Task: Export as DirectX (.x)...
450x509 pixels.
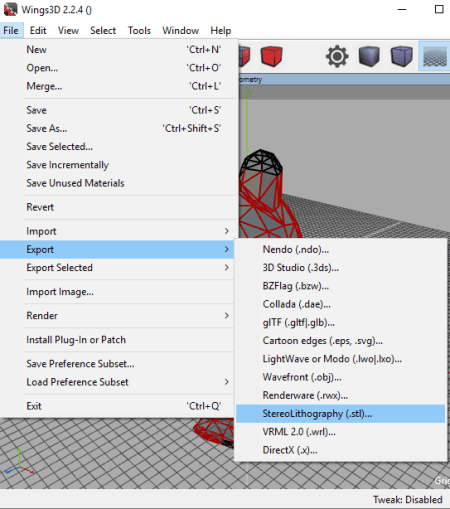Action: coord(341,450)
